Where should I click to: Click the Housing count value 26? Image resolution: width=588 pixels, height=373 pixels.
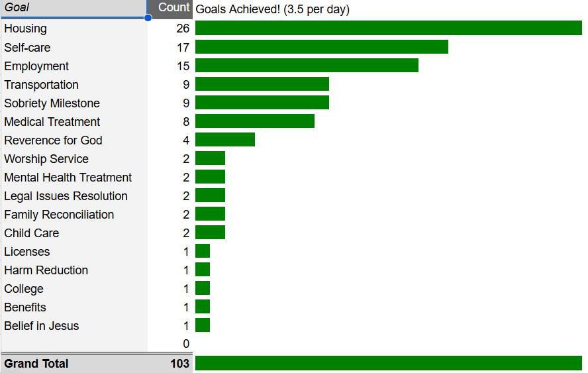(183, 28)
